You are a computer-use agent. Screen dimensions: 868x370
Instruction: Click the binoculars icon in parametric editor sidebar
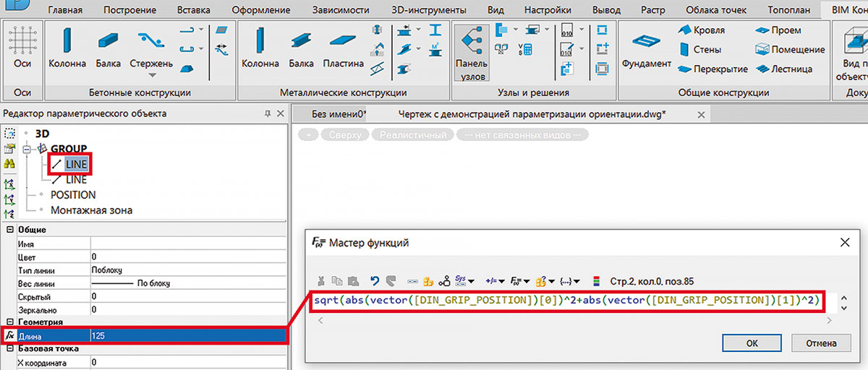tap(10, 164)
